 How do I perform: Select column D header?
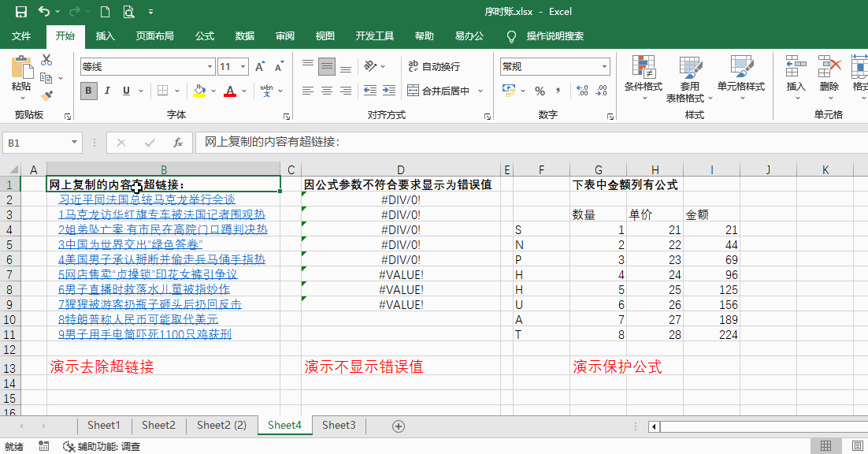401,170
